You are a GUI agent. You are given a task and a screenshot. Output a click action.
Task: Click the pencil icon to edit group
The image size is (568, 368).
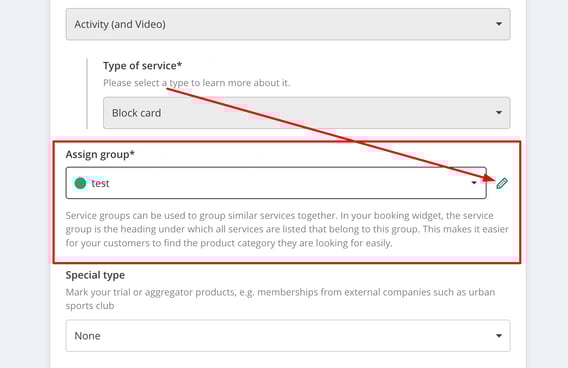pos(502,183)
